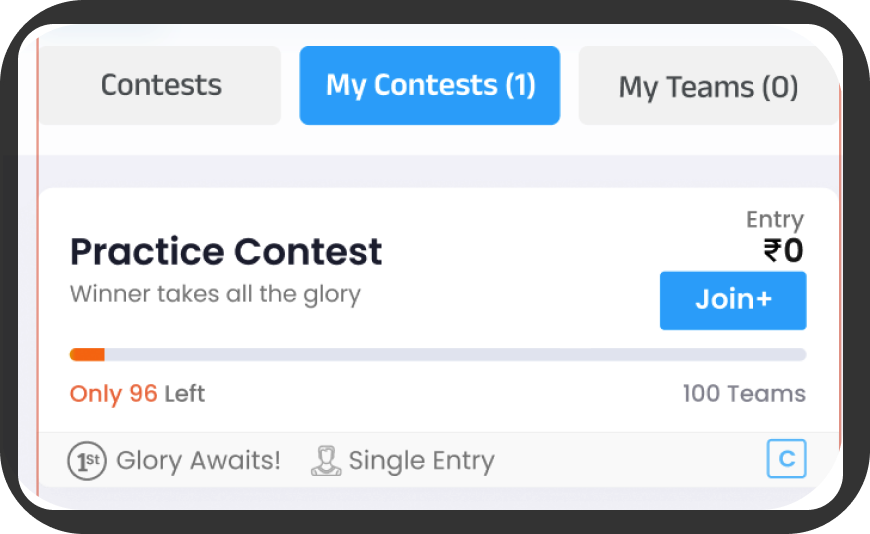This screenshot has height=534, width=870.
Task: Click the orange contest fill progress bar
Action: [x=87, y=355]
